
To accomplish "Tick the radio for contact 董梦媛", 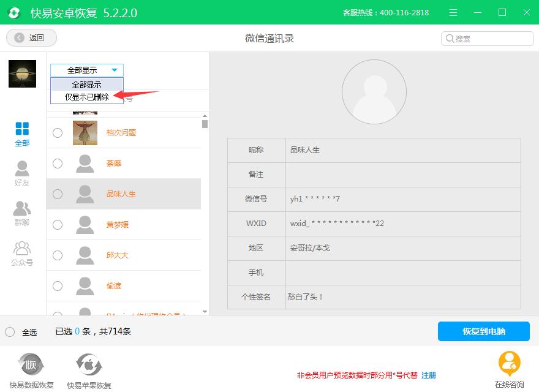I will click(x=58, y=225).
